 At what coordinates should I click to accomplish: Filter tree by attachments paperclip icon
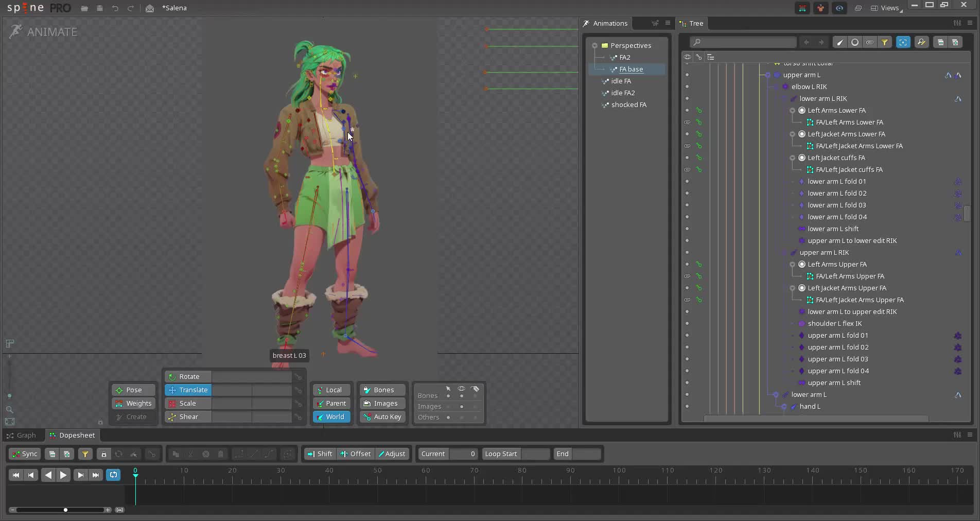pyautogui.click(x=870, y=42)
